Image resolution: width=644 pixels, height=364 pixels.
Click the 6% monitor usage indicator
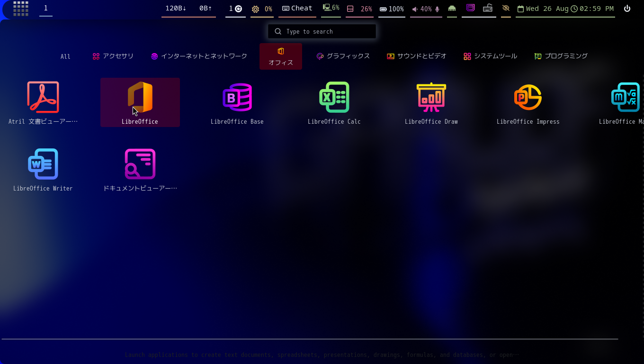point(331,8)
